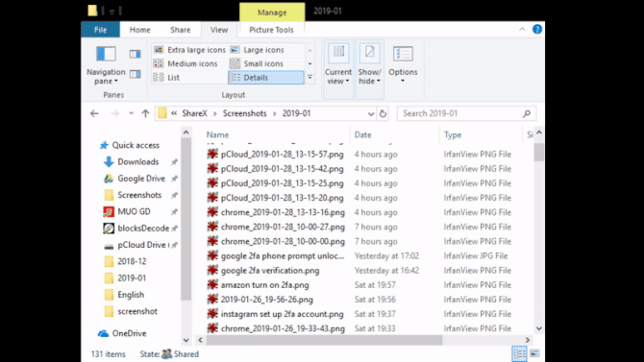Toggle the Preview pane icon

tap(136, 54)
